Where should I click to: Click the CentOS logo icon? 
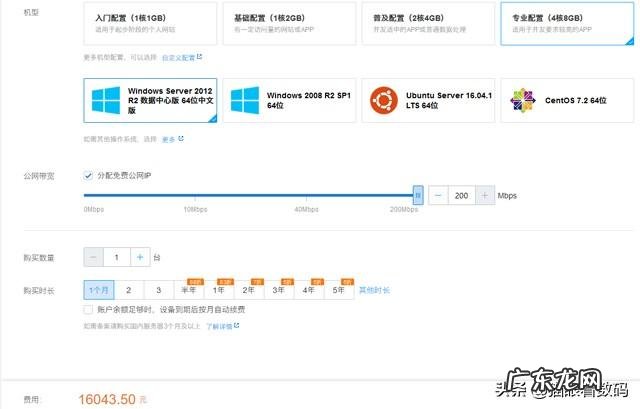523,100
